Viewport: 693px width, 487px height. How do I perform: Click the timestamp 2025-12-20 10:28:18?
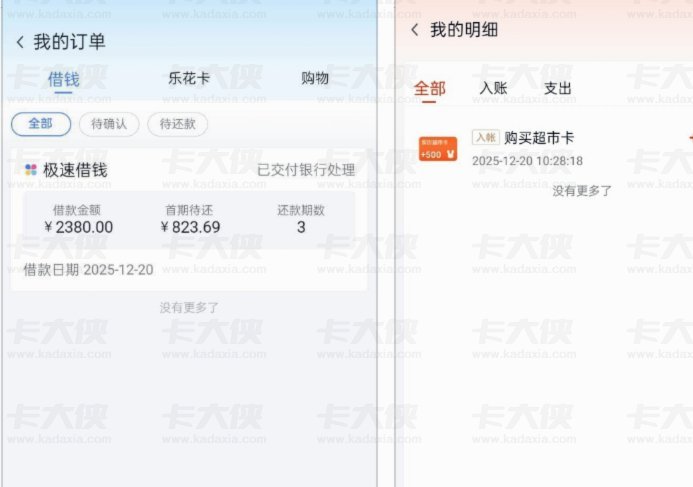[527, 161]
